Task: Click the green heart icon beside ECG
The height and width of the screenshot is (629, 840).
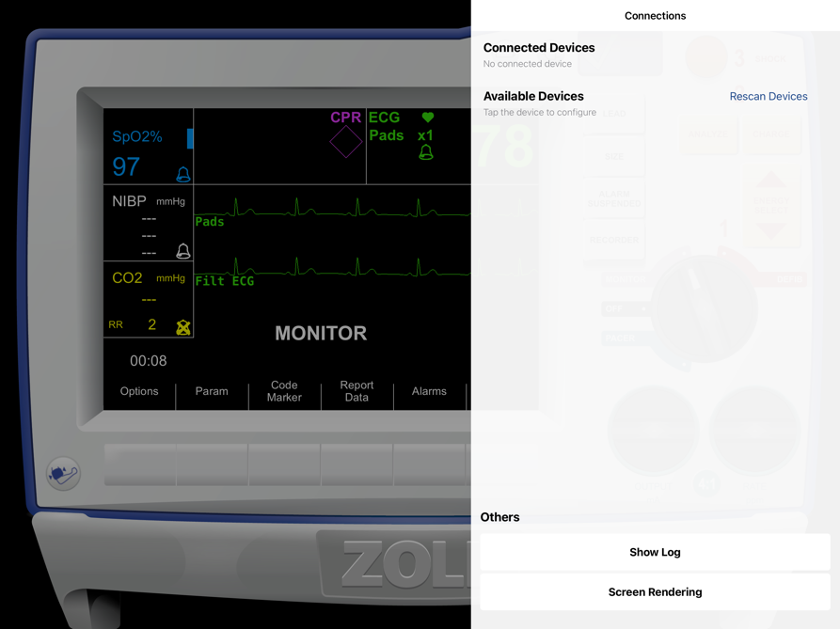Action: point(427,117)
